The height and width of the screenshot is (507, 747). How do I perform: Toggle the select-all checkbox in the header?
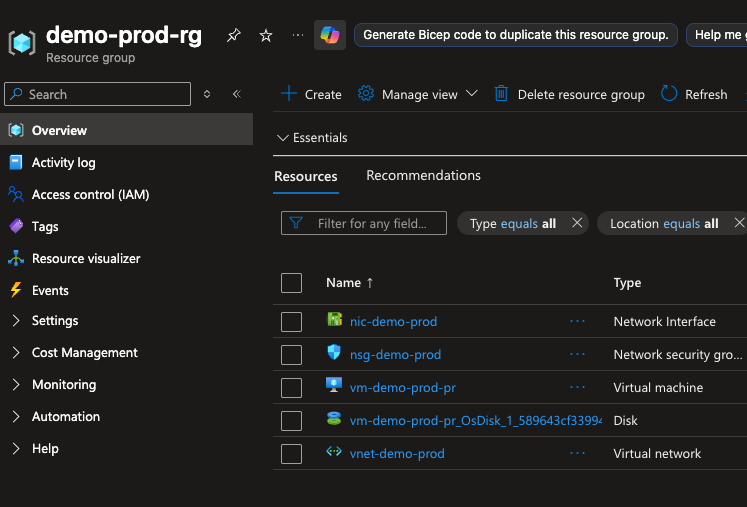(291, 283)
